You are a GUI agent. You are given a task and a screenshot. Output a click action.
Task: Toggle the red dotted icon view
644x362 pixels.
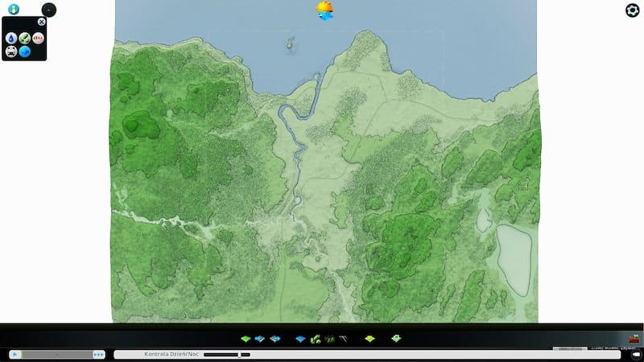[38, 38]
